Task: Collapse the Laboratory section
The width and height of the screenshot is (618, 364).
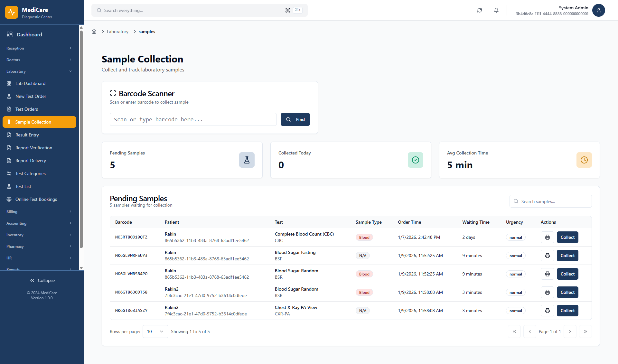Action: [39, 71]
